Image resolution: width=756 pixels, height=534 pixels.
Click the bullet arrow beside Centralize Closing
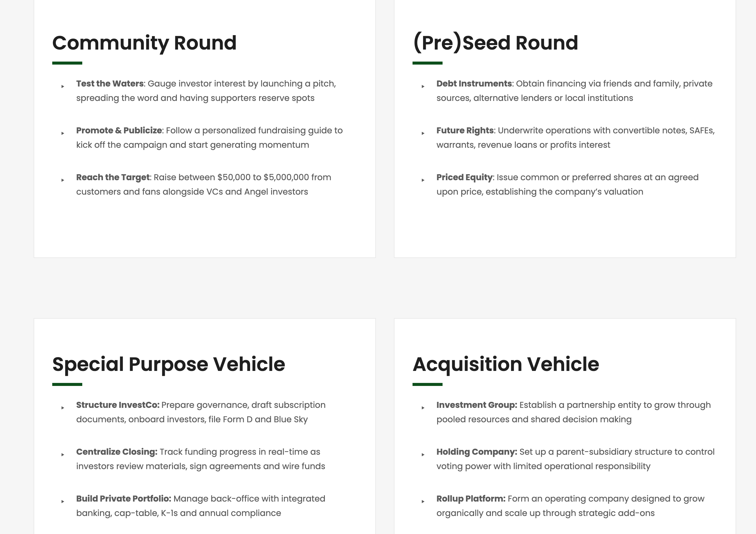62,455
